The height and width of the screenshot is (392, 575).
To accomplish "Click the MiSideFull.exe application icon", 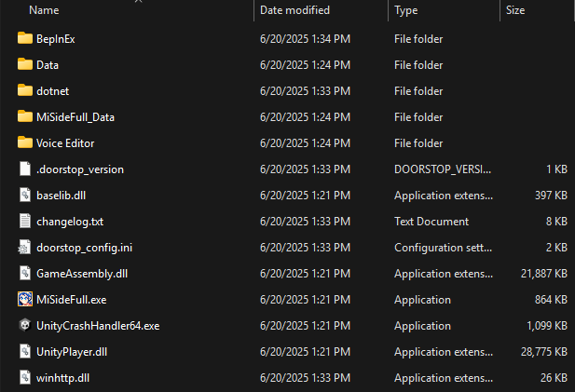I will pos(25,300).
